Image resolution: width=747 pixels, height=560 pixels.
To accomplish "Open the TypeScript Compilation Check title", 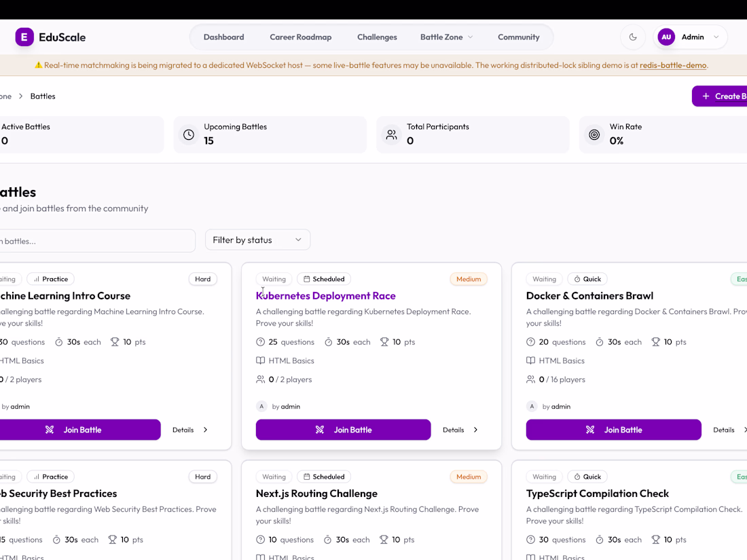I will tap(598, 493).
